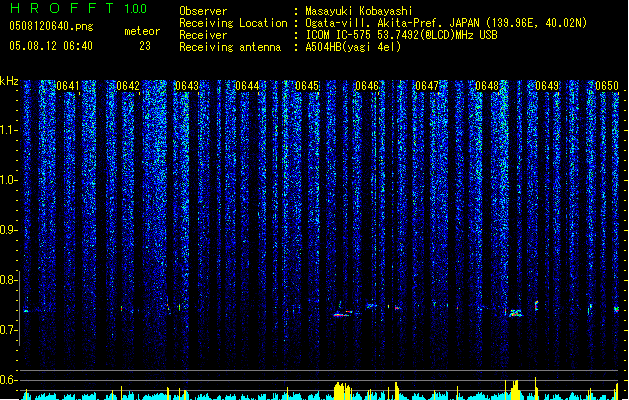
Task: Click the 0650 time marker
Action: 607,86
